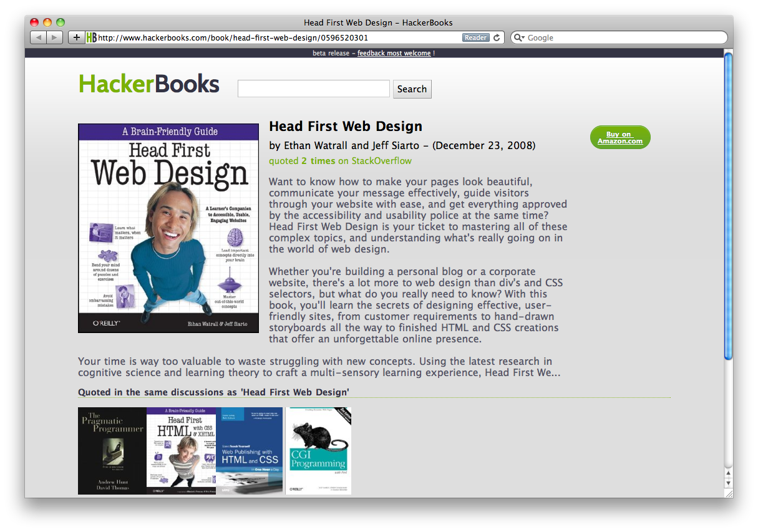
Task: Open Head First HTML with CSS & XHTML thumbnail
Action: pos(181,451)
